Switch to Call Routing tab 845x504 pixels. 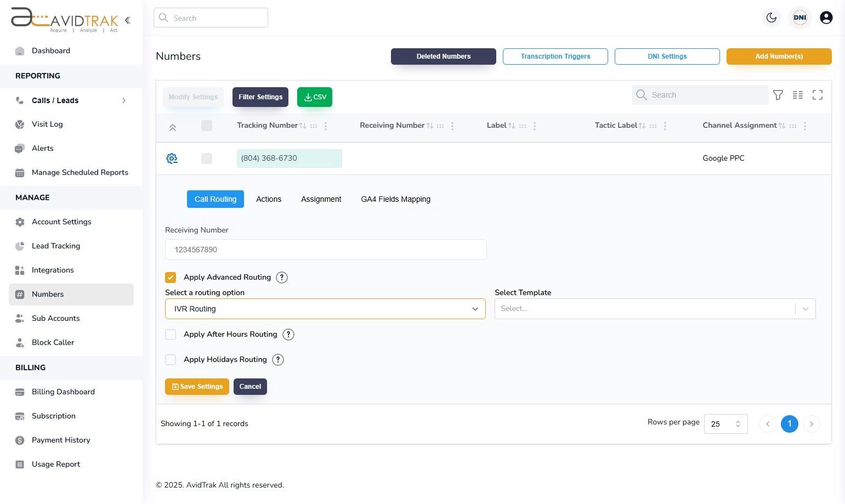coord(215,199)
